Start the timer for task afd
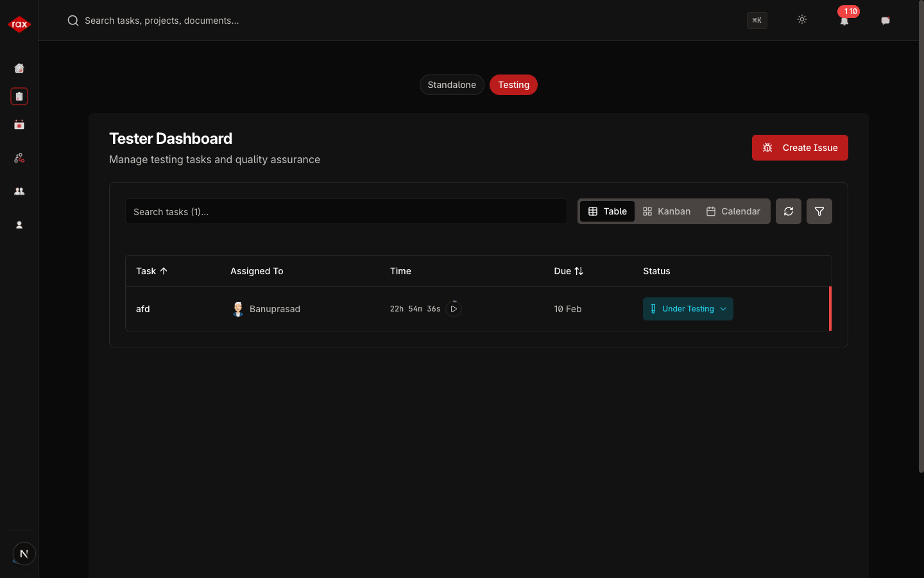 (x=454, y=309)
